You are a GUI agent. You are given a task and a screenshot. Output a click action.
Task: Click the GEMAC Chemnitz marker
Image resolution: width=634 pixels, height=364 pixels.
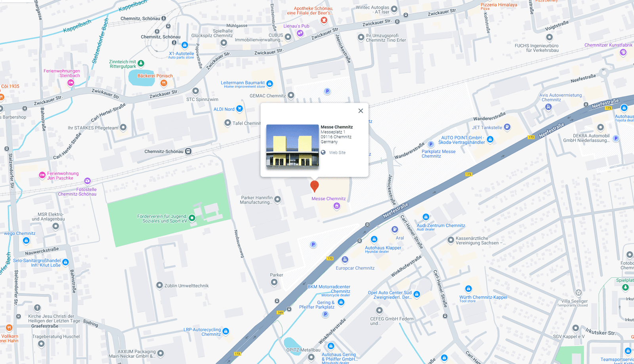pos(291,95)
